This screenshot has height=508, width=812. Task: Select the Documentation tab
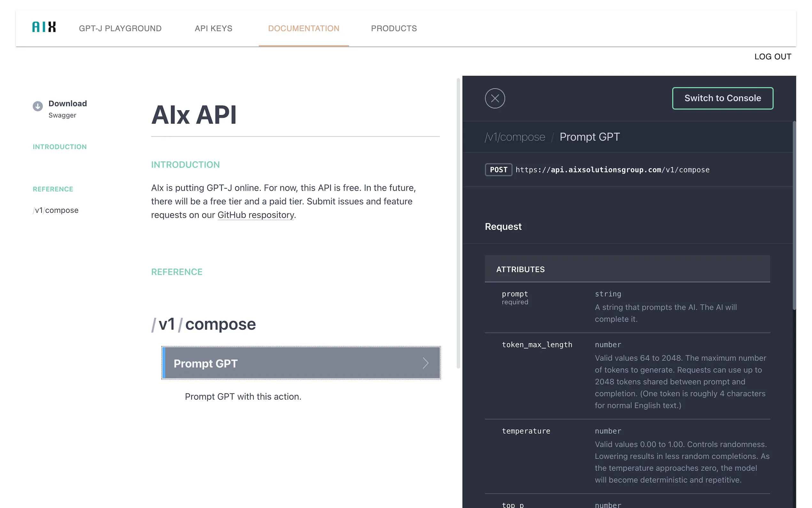click(x=303, y=28)
